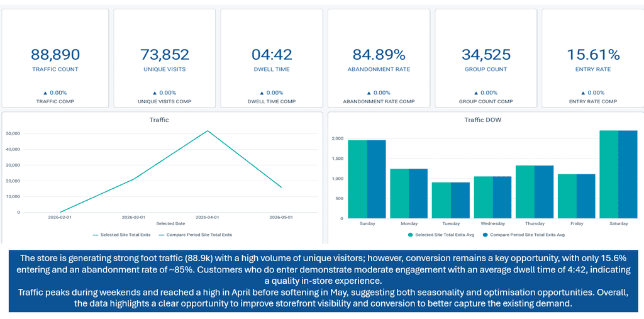This screenshot has height=319, width=644.
Task: Click the teal Sunday bar
Action: tap(357, 179)
